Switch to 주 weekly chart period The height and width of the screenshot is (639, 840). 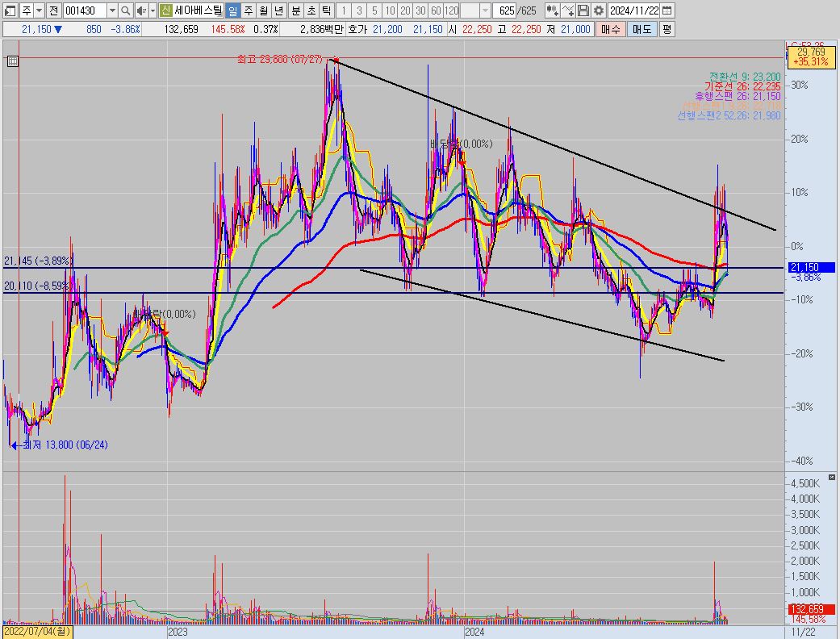[248, 10]
